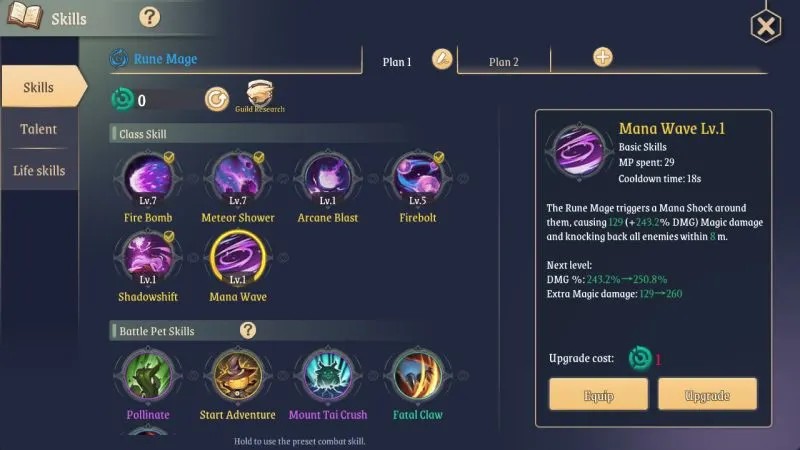Choose the Arcane Blast skill
Viewport: 800px width, 450px height.
point(328,178)
